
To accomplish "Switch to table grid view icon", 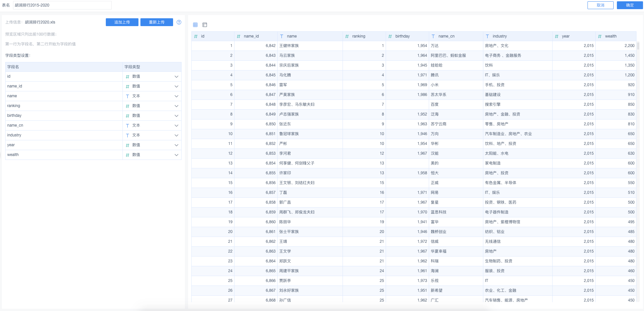I will tap(195, 25).
